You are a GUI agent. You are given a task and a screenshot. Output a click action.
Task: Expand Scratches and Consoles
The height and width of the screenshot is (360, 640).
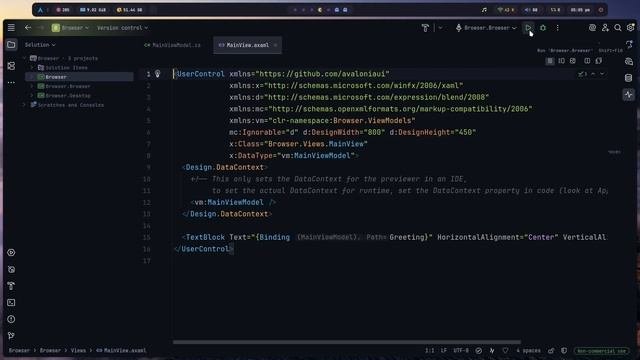(x=24, y=105)
